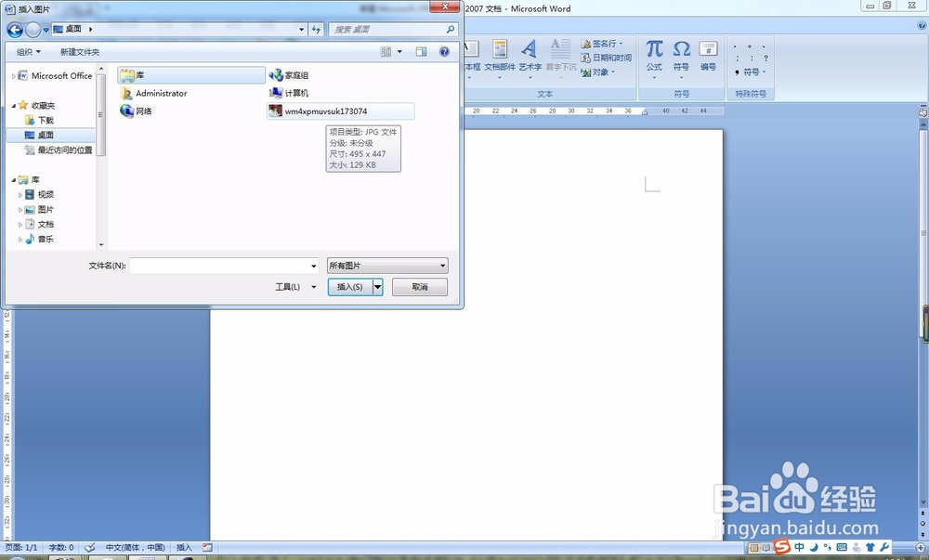Open the 工具(L) tools dropdown
929x560 pixels.
click(295, 287)
